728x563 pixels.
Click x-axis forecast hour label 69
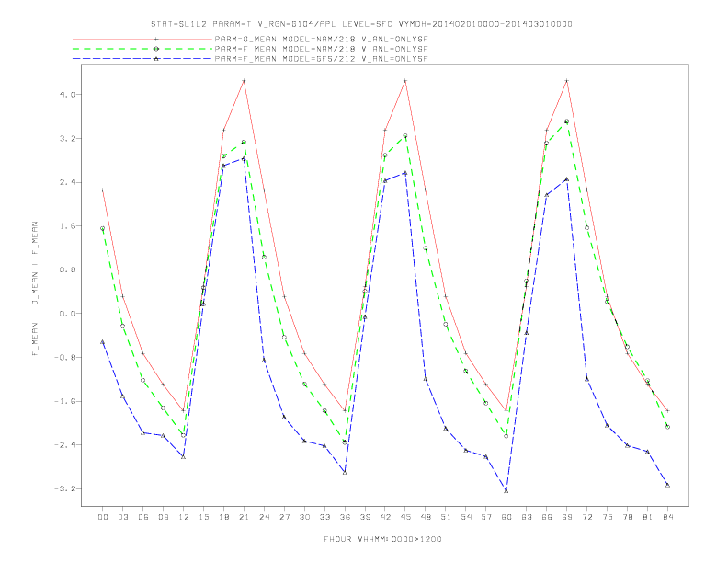567,517
